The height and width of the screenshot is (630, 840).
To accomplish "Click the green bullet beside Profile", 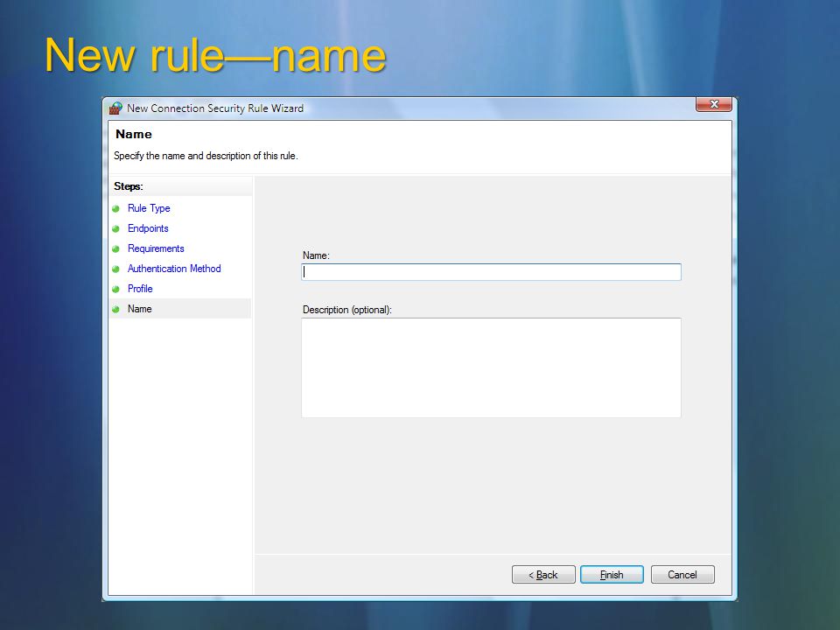I will pyautogui.click(x=115, y=290).
